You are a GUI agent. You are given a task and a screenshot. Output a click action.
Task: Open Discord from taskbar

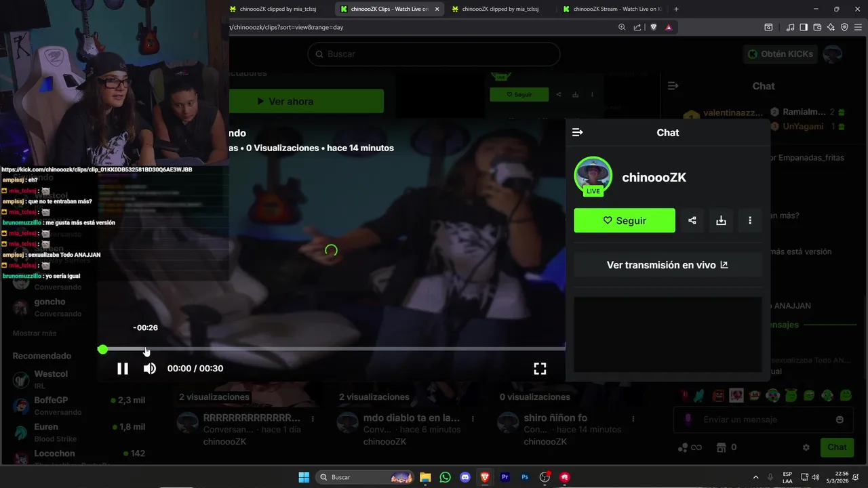465,477
